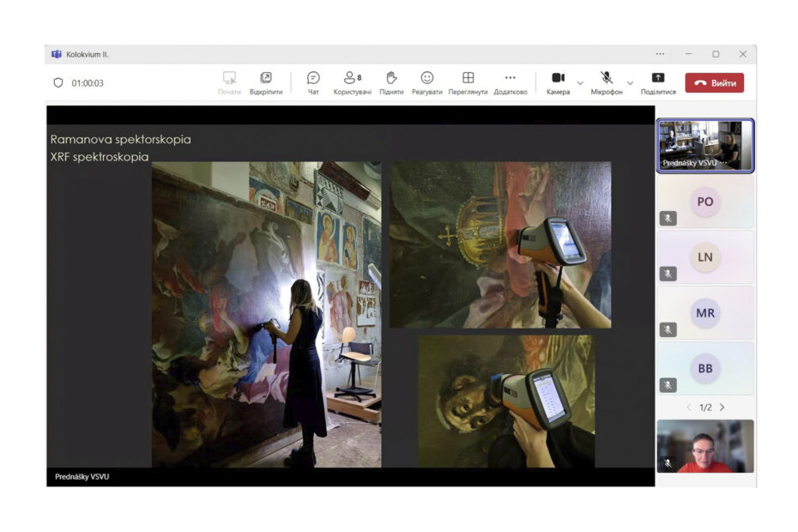Click muted mic icon on BB tile
The width and height of the screenshot is (798, 532).
(668, 385)
